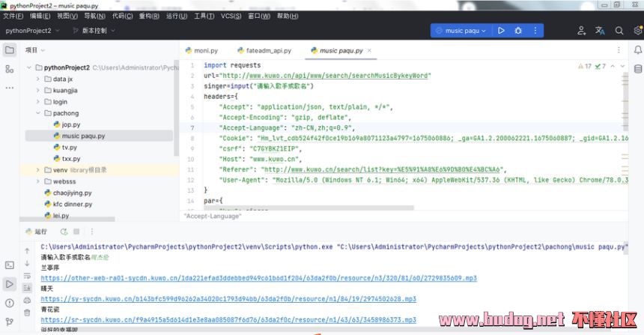Click the editor horizontal scrollbar
Screen dimensions: 644x335
point(309,208)
